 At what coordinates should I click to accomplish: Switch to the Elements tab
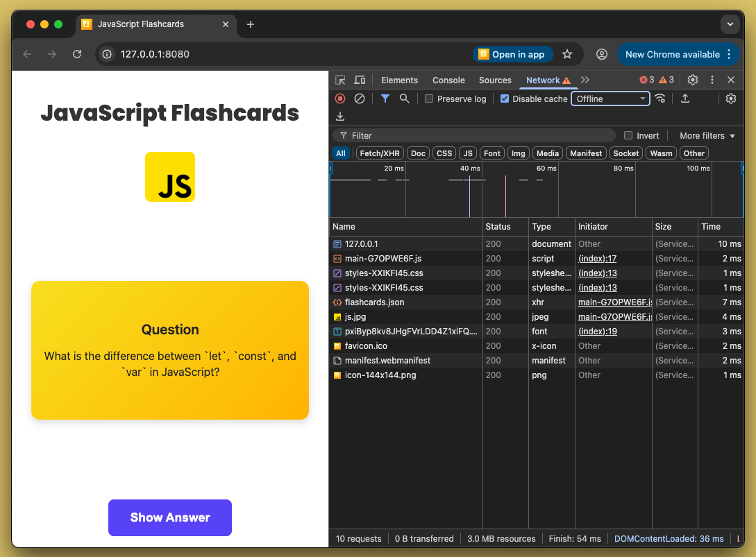399,80
